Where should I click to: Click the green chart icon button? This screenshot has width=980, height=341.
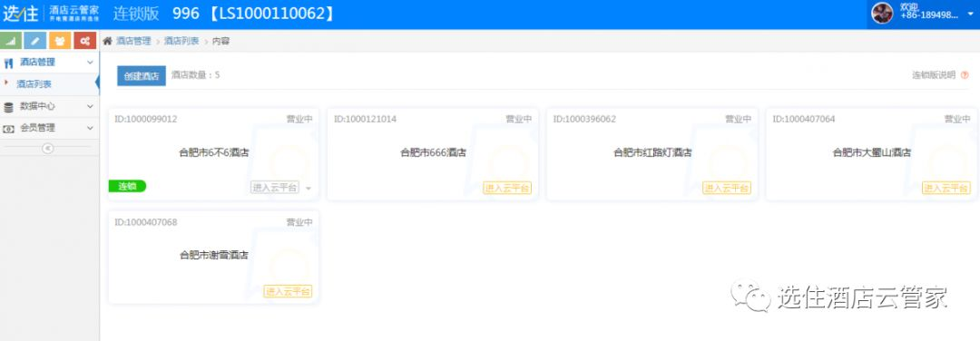coord(12,41)
